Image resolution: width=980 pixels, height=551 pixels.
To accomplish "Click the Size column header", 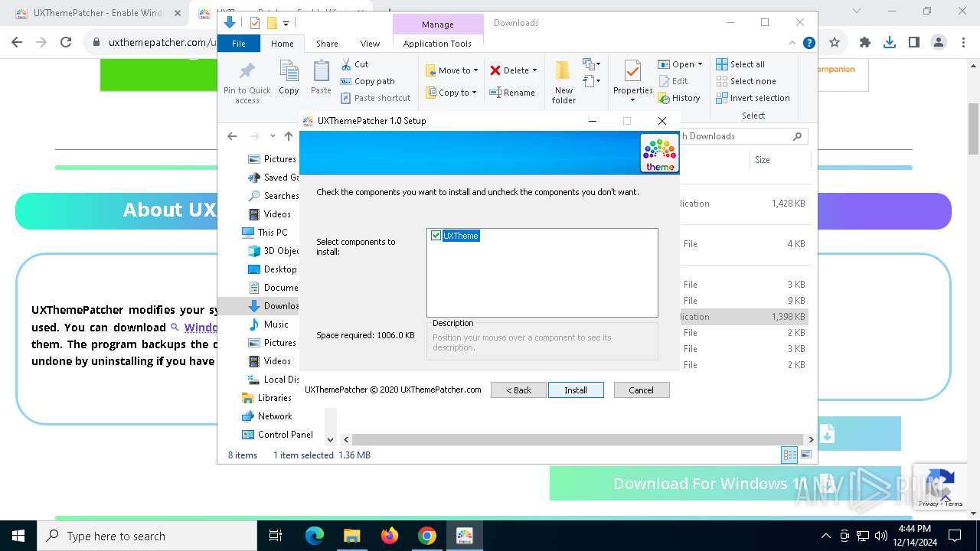I will pos(779,160).
